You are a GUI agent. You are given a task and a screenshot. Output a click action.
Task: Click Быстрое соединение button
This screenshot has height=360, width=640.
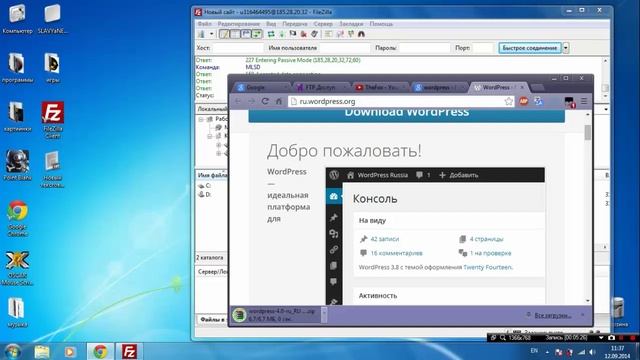point(530,48)
